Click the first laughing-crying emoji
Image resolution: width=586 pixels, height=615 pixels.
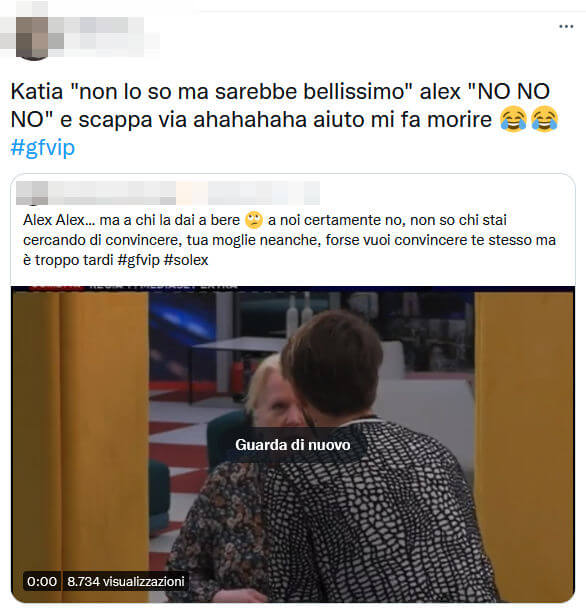click(x=513, y=119)
